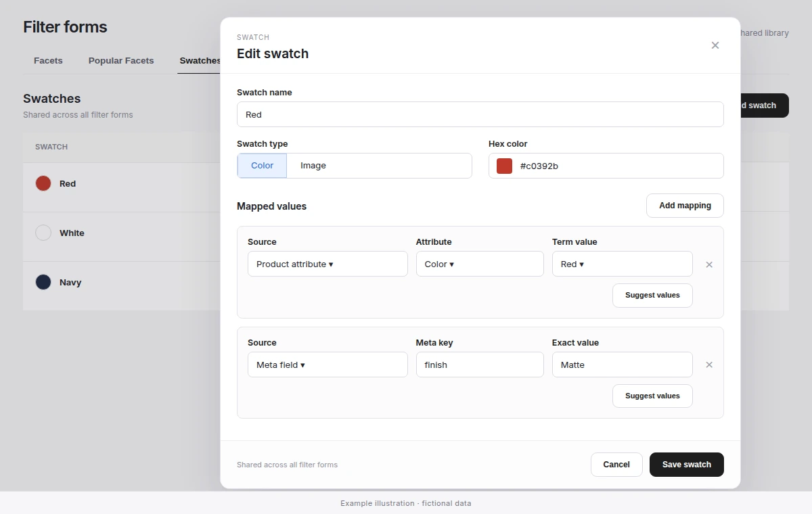Image resolution: width=812 pixels, height=514 pixels.
Task: Open the hex color picker swatch
Action: (505, 166)
